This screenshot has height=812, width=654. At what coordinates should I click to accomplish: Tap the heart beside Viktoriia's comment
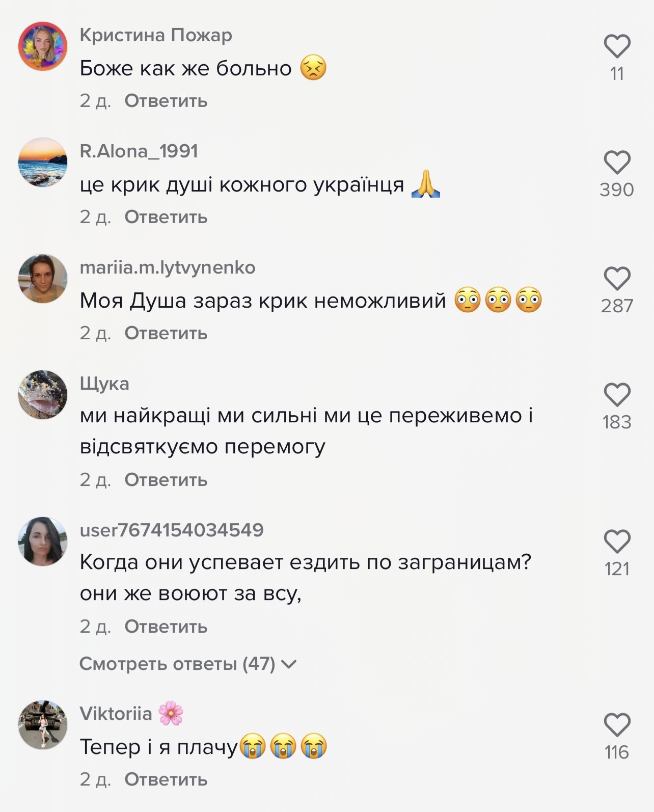tap(617, 725)
